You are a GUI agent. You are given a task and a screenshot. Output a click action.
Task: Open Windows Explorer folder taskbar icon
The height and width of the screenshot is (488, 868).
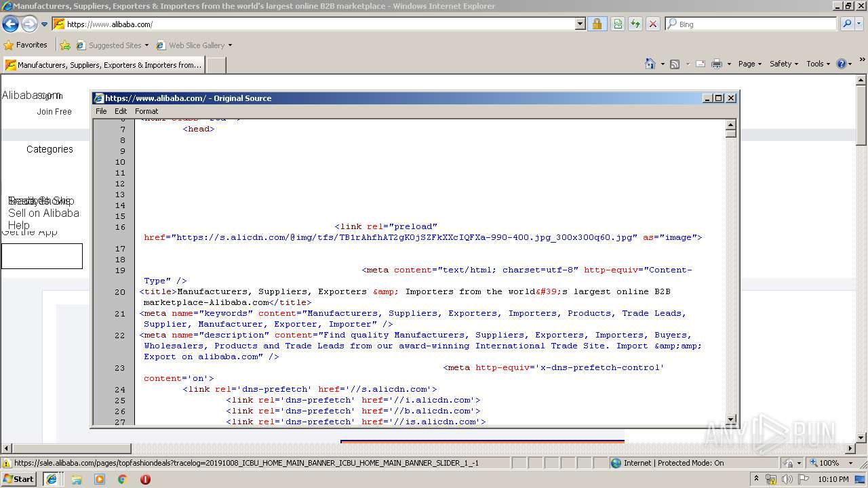pos(77,479)
